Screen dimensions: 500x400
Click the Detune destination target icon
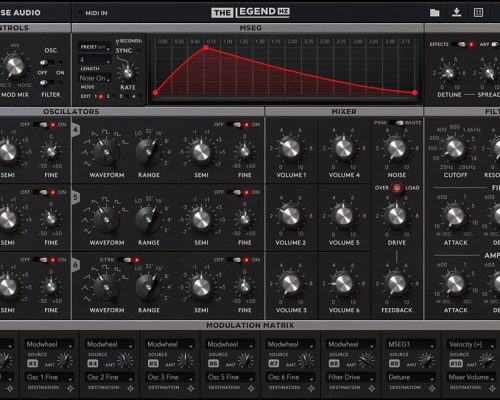click(x=432, y=388)
